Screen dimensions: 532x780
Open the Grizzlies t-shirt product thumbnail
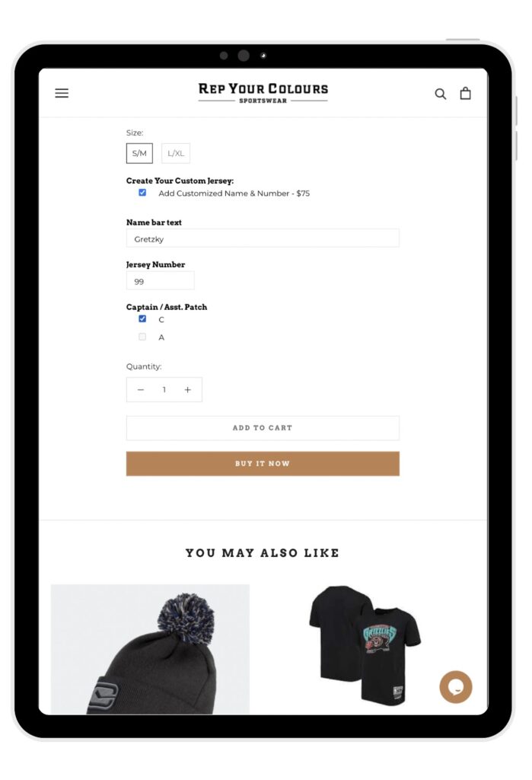(x=365, y=646)
